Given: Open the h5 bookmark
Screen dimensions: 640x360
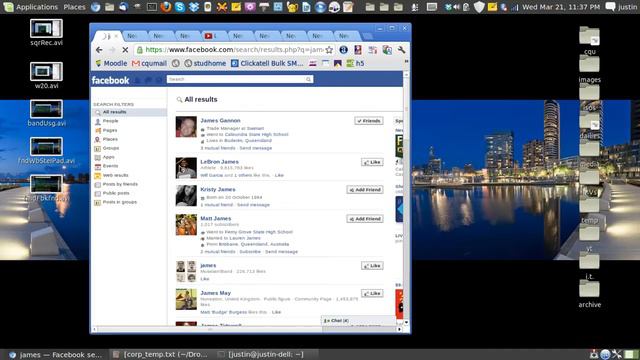Looking at the screenshot, I should [x=355, y=63].
